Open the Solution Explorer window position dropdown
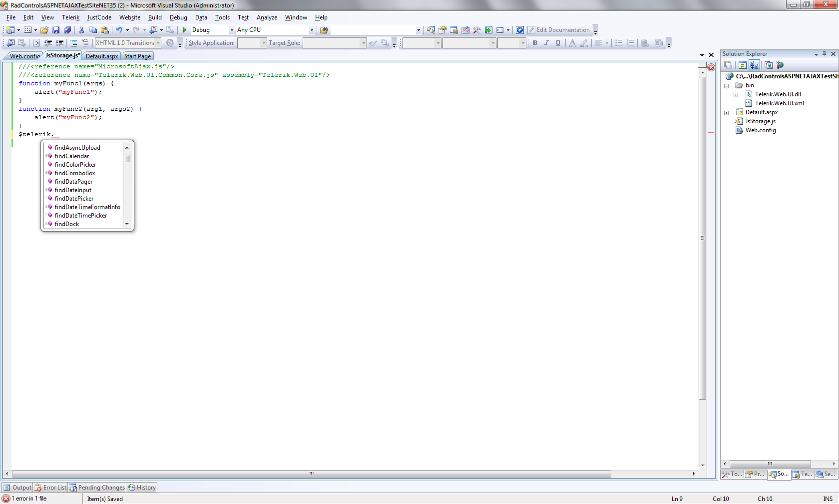Image resolution: width=839 pixels, height=504 pixels. (816, 54)
